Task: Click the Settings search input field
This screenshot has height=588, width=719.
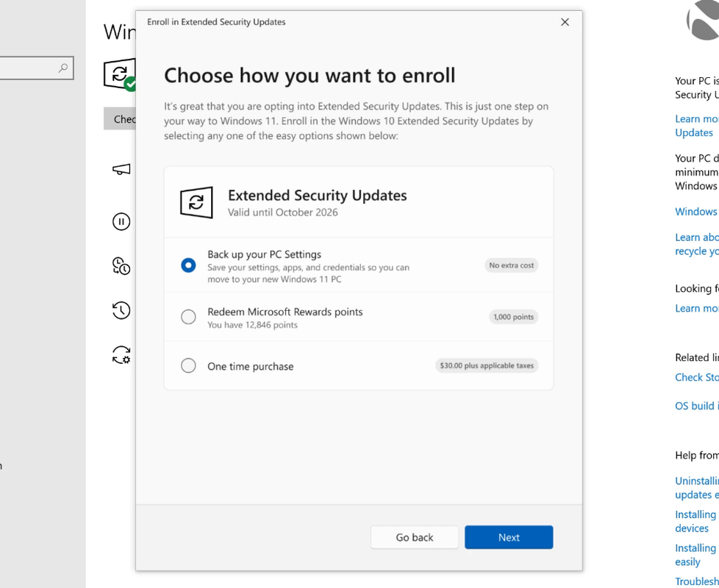Action: (x=36, y=68)
